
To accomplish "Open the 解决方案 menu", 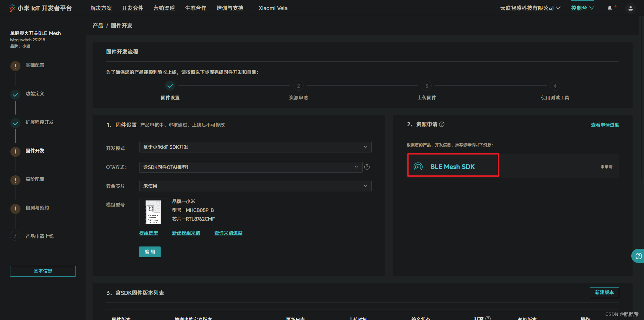I will pyautogui.click(x=101, y=8).
